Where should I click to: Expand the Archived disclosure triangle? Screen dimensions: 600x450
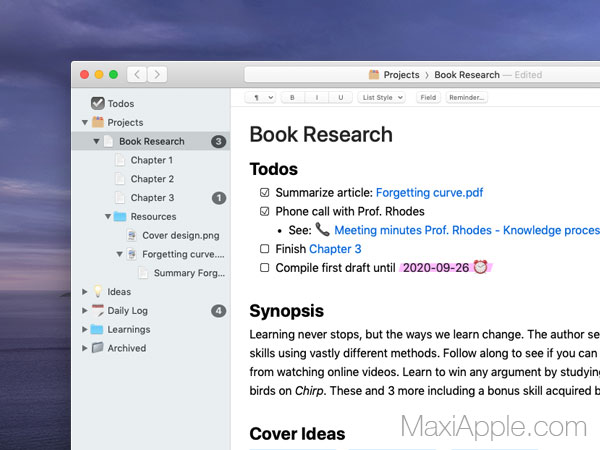85,348
